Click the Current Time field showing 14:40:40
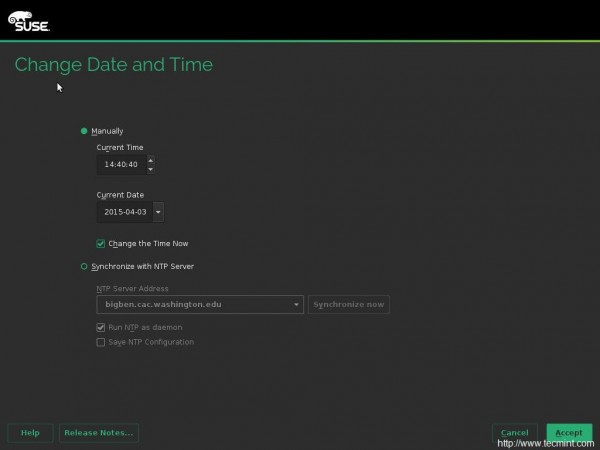 coord(121,165)
